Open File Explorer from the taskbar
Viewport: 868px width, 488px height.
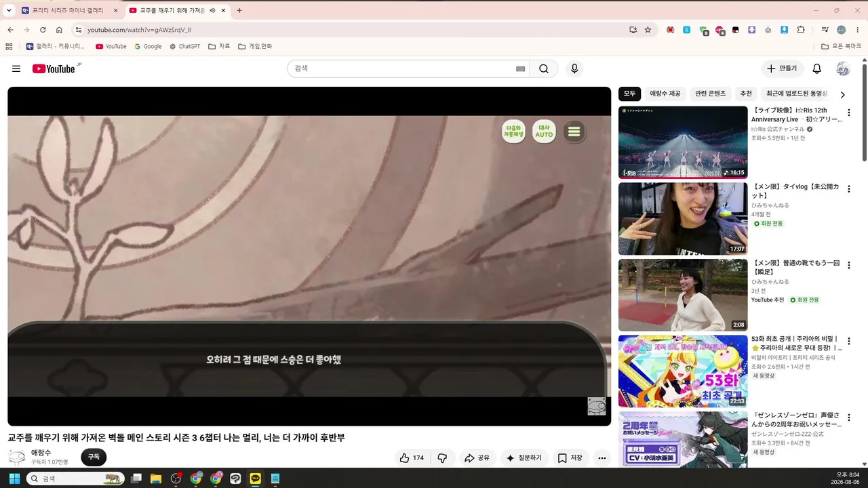point(155,479)
